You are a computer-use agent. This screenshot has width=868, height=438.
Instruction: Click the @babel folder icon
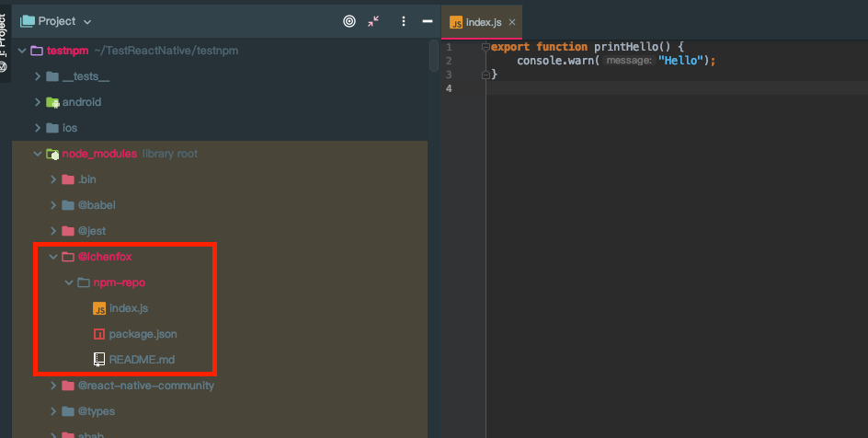tap(68, 205)
